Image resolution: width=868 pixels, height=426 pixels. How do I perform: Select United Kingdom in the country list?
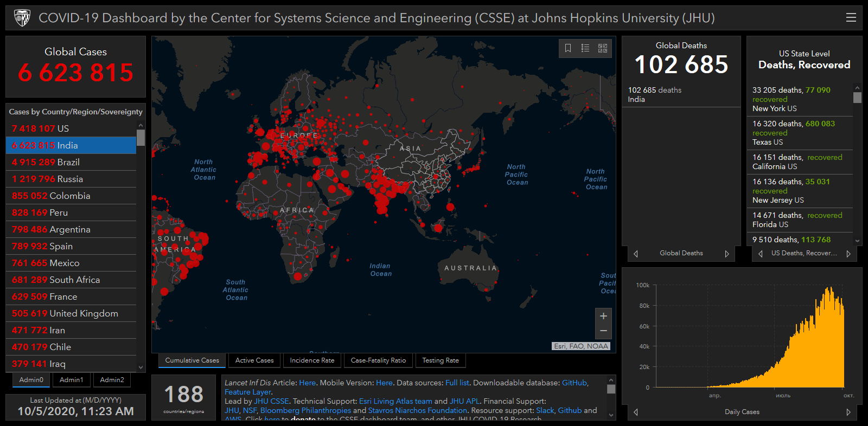tap(71, 313)
